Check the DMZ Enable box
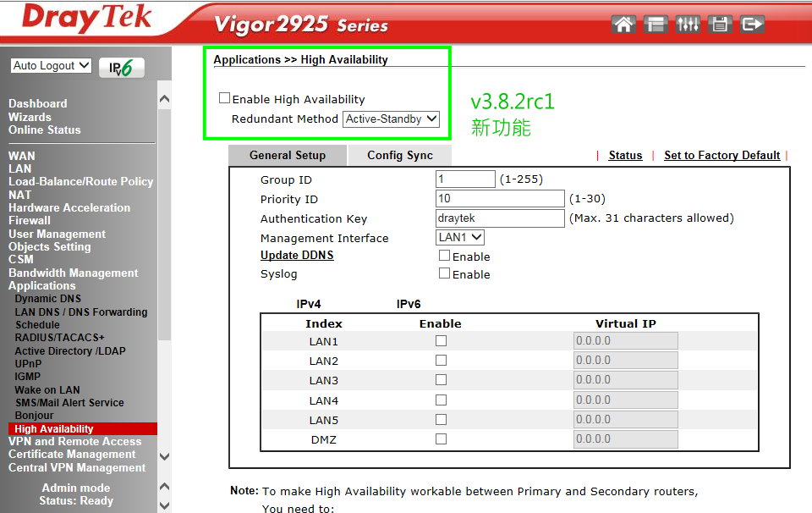Screen dimensions: 812x513 click(x=442, y=439)
